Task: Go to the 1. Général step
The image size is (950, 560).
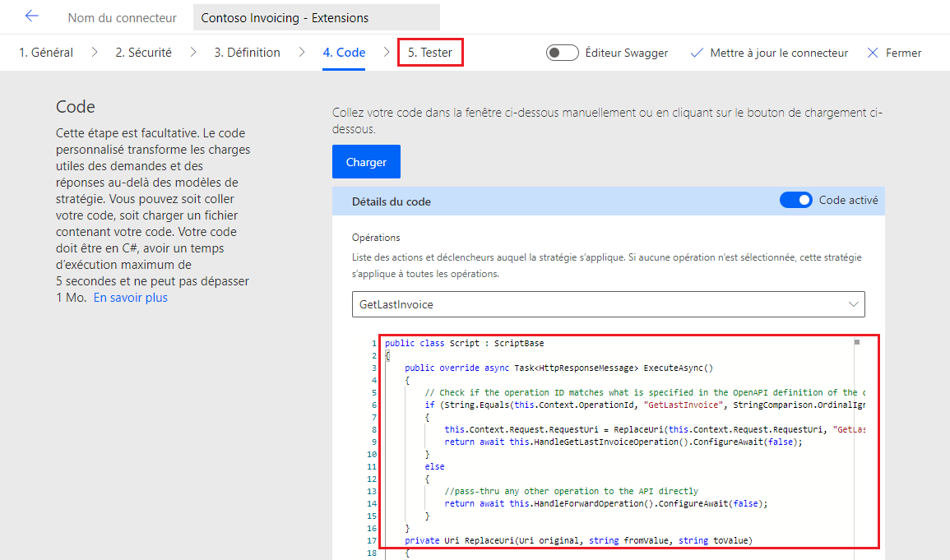Action: pos(46,53)
